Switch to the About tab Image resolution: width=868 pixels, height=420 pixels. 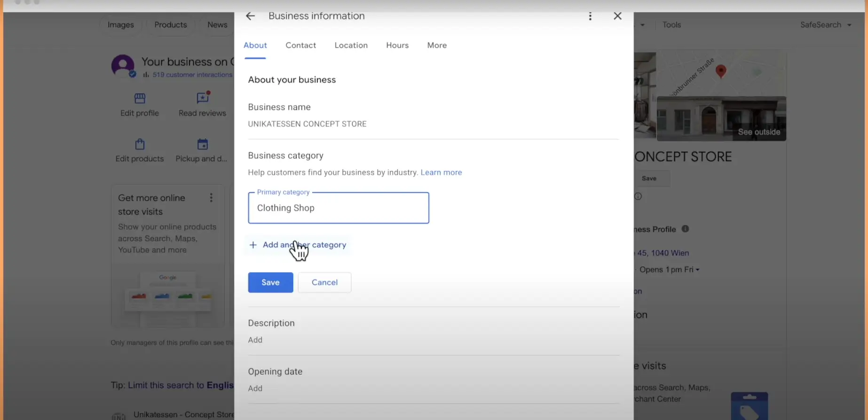click(255, 45)
